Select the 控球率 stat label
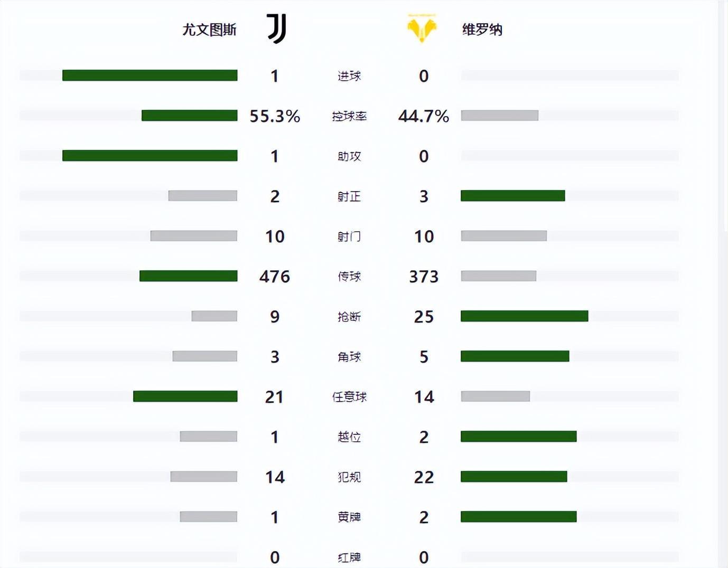This screenshot has width=728, height=568. tap(349, 116)
